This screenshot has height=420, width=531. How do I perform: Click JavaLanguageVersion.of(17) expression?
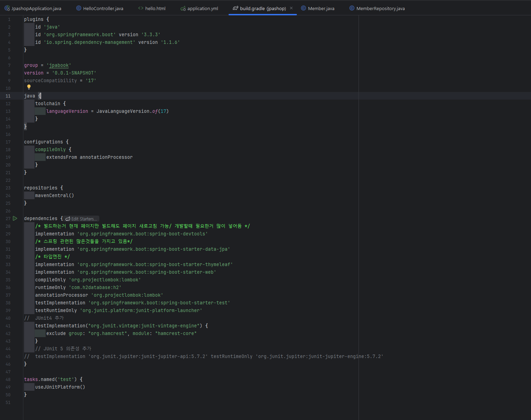(132, 111)
